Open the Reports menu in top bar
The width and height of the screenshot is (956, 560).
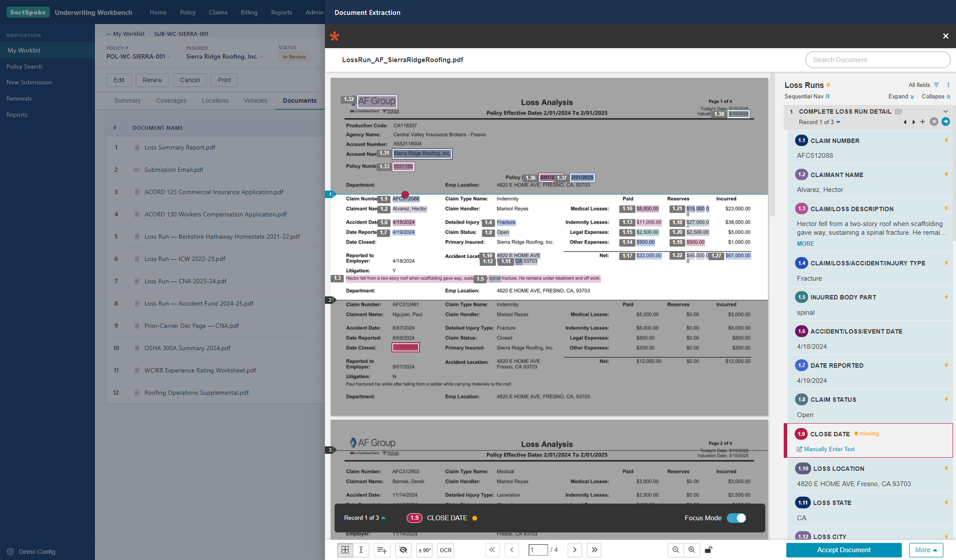(281, 12)
